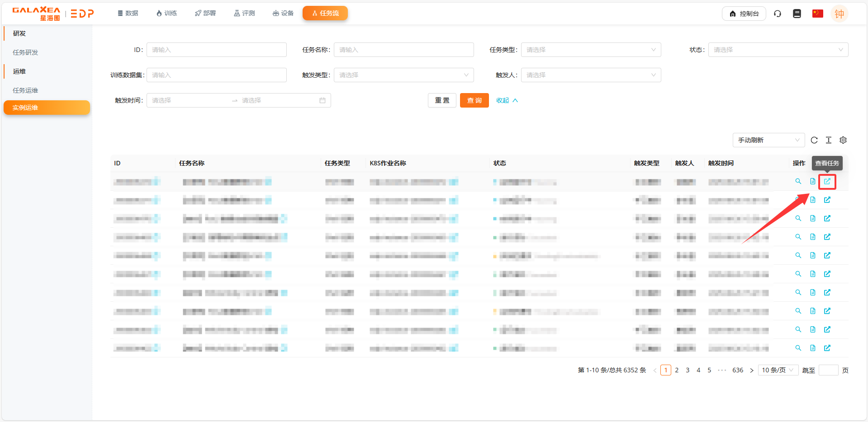Image resolution: width=868 pixels, height=422 pixels.
Task: Expand the 手动刷新 refresh mode dropdown
Action: (768, 141)
